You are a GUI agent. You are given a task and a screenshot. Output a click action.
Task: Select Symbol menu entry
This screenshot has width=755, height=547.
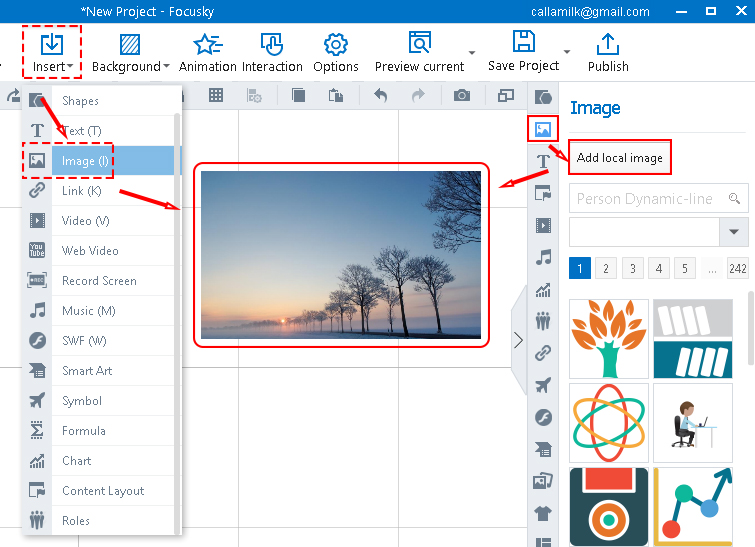click(x=98, y=401)
